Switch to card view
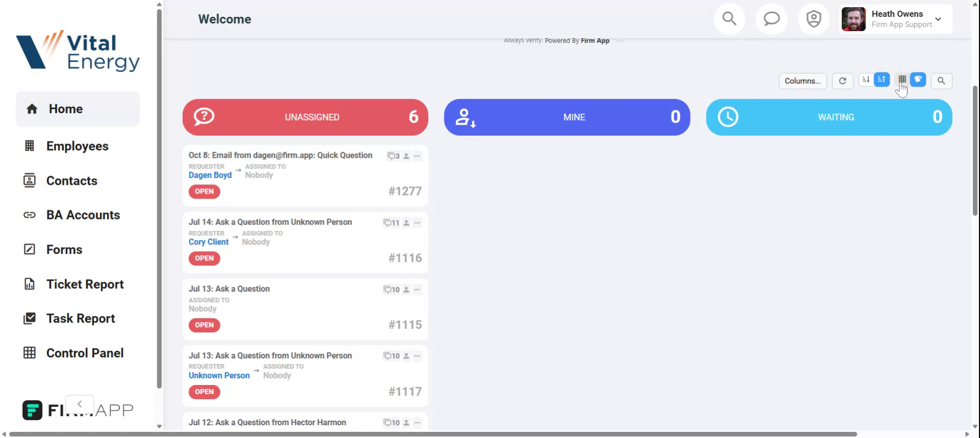 tap(918, 80)
